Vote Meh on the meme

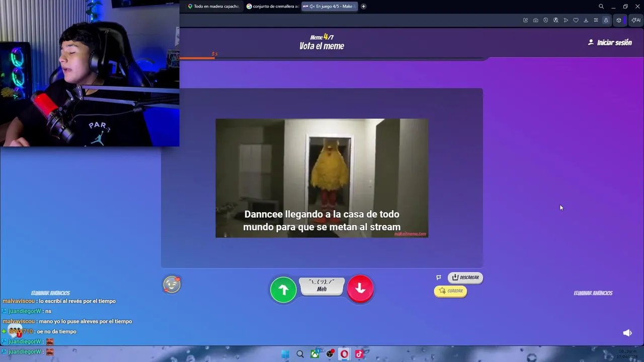[x=322, y=286]
